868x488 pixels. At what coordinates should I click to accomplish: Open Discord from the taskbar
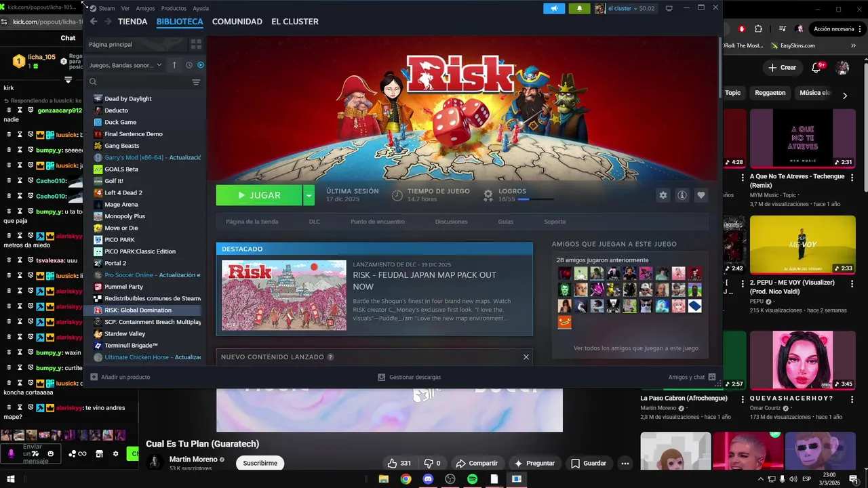point(428,479)
